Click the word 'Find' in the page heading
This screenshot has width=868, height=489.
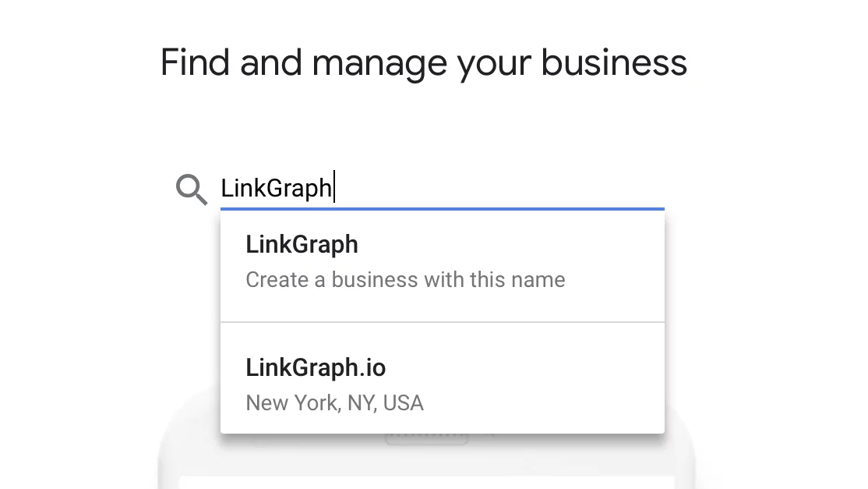click(x=194, y=62)
